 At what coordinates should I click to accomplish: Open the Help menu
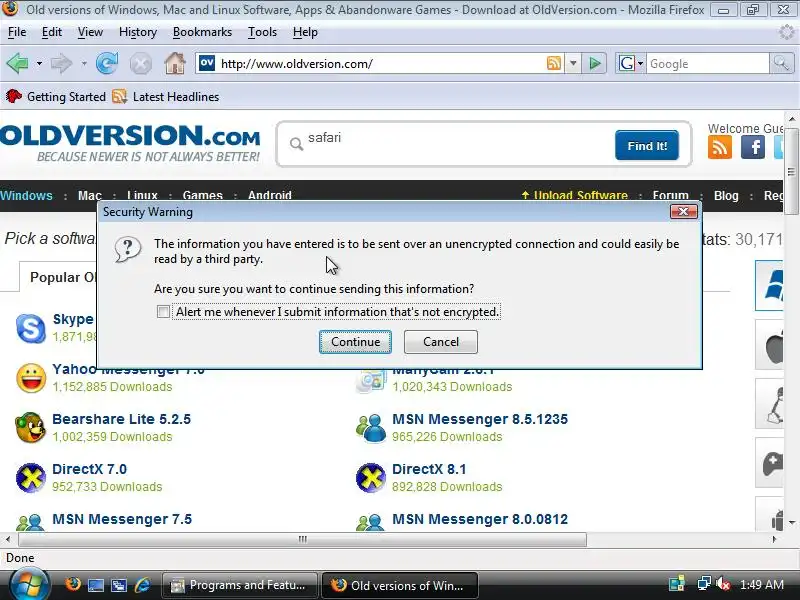305,32
